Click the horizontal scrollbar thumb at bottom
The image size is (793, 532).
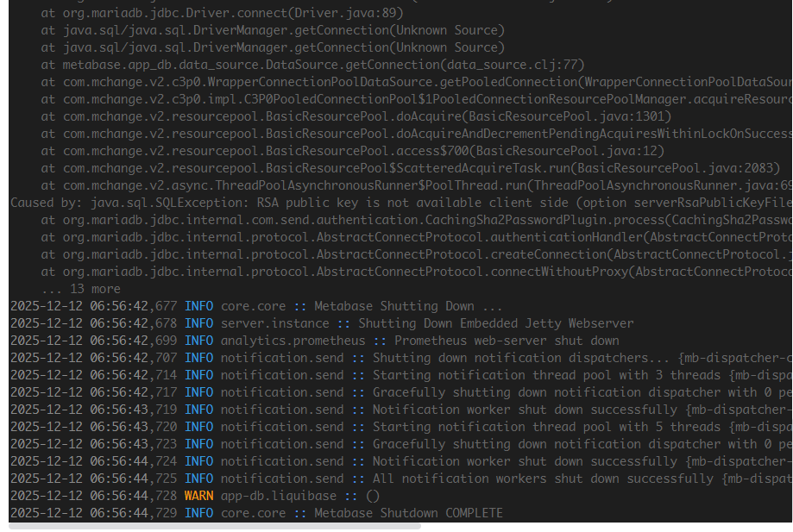[x=214, y=525]
